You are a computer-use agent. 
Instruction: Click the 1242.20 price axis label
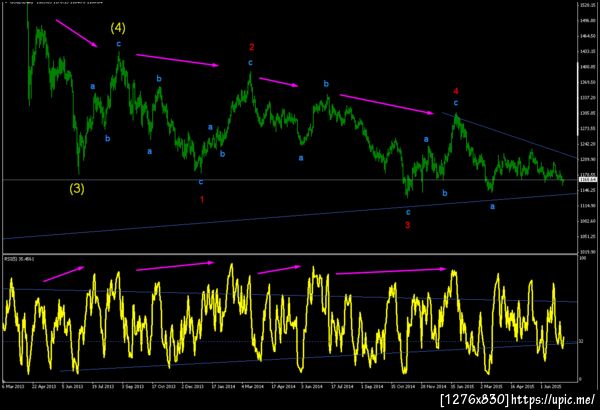(x=588, y=144)
